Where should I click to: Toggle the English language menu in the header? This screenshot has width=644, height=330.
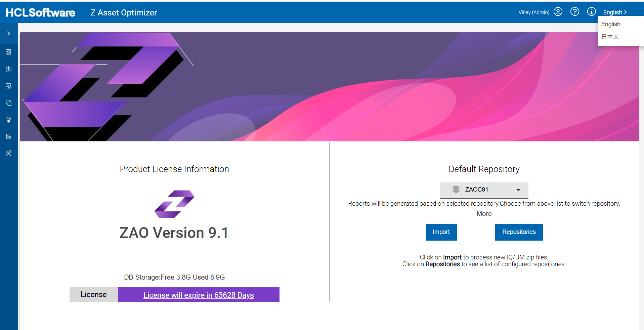click(x=615, y=12)
